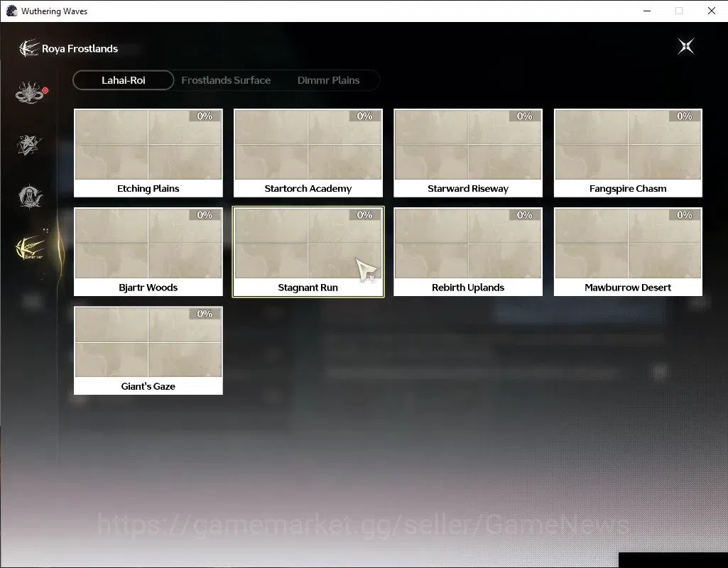Click the 0% badge on Giant's Gaze

205,314
